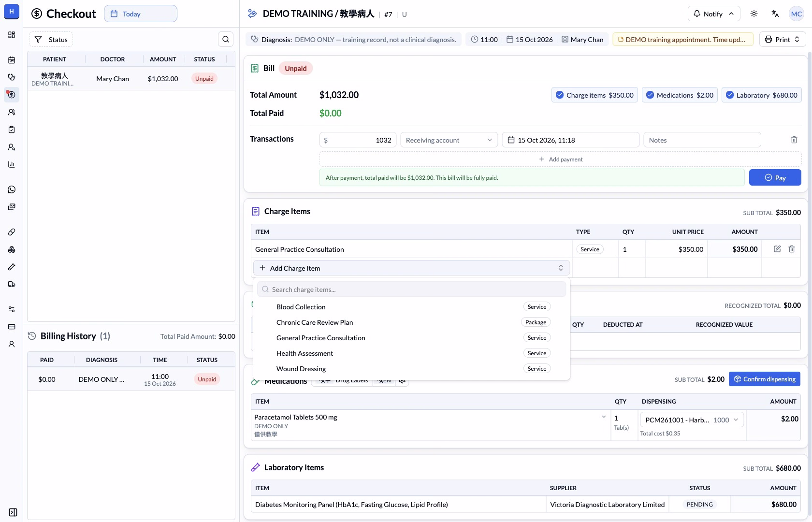Click the Today date button
812x522 pixels.
coord(141,14)
